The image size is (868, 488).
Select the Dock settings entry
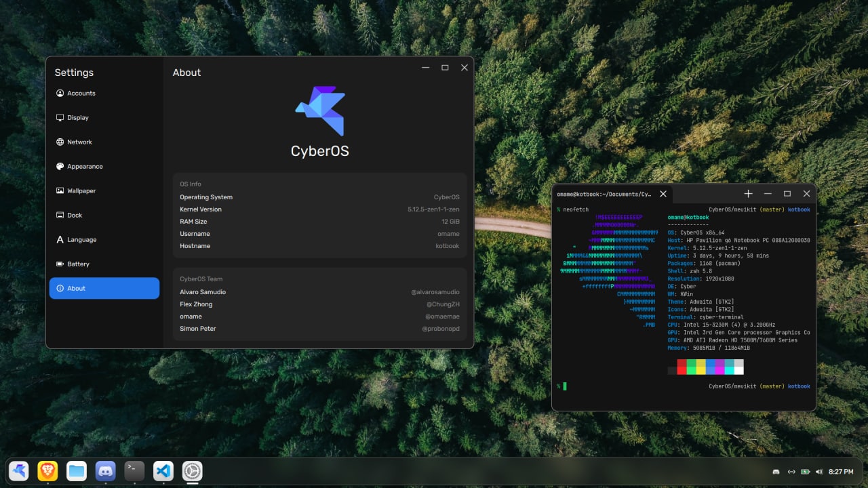pos(104,215)
